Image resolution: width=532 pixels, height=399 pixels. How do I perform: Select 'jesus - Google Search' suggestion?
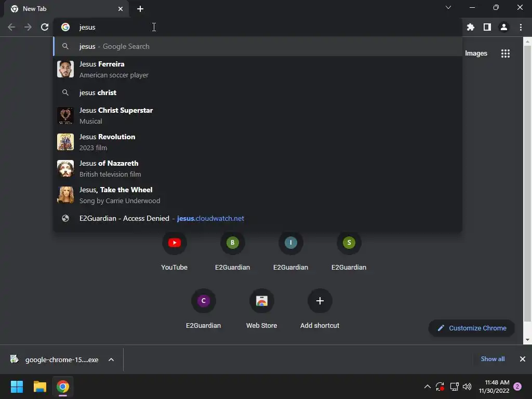pyautogui.click(x=258, y=46)
